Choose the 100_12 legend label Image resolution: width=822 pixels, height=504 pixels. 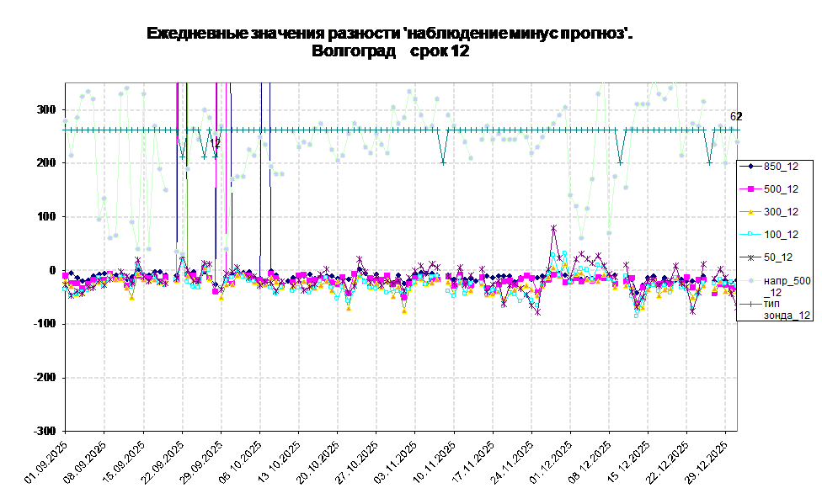[x=781, y=234]
